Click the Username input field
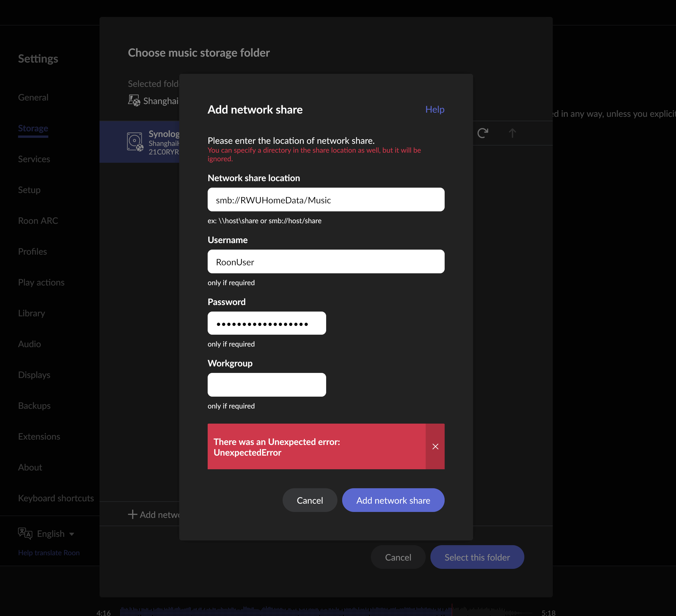676x616 pixels. 326,262
